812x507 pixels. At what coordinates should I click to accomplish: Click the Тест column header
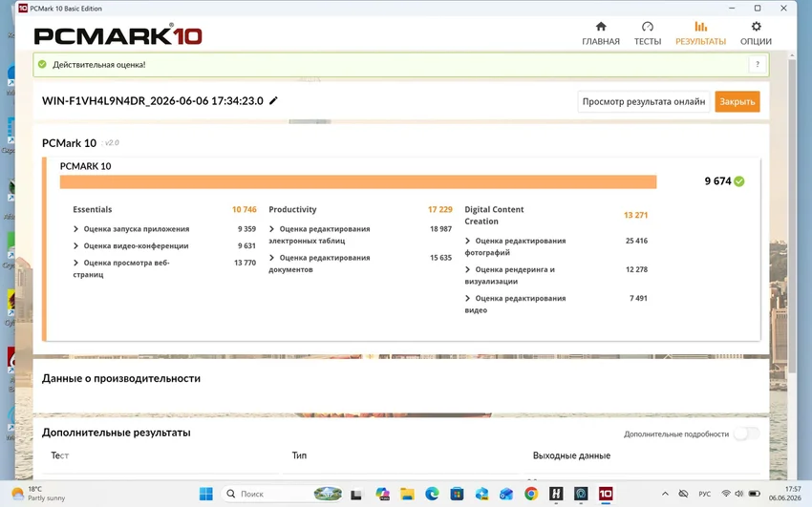[x=59, y=455]
